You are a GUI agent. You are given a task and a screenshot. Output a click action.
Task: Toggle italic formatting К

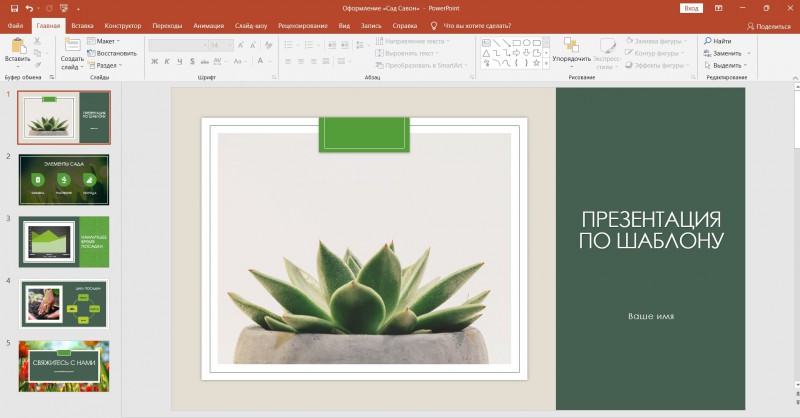point(167,62)
